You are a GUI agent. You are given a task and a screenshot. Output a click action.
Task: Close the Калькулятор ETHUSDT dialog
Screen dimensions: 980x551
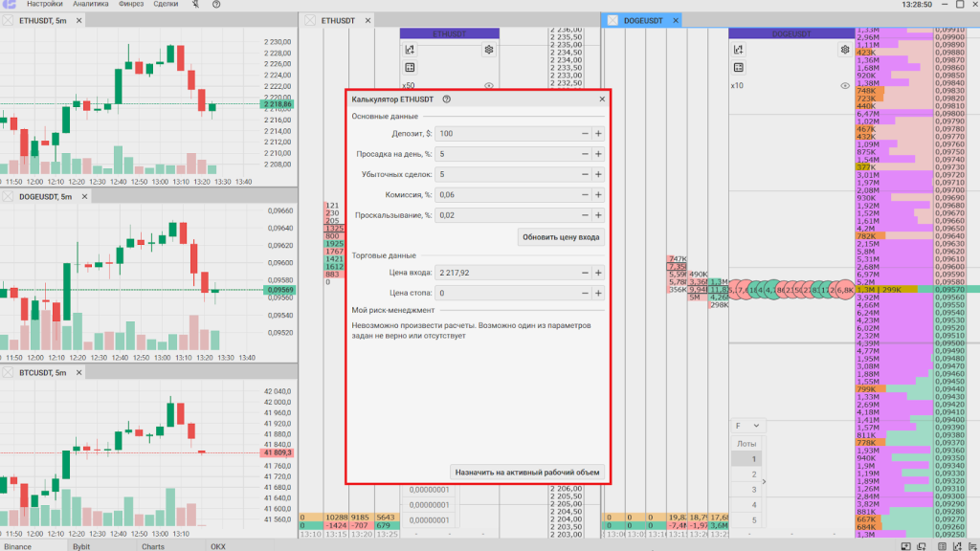(602, 99)
